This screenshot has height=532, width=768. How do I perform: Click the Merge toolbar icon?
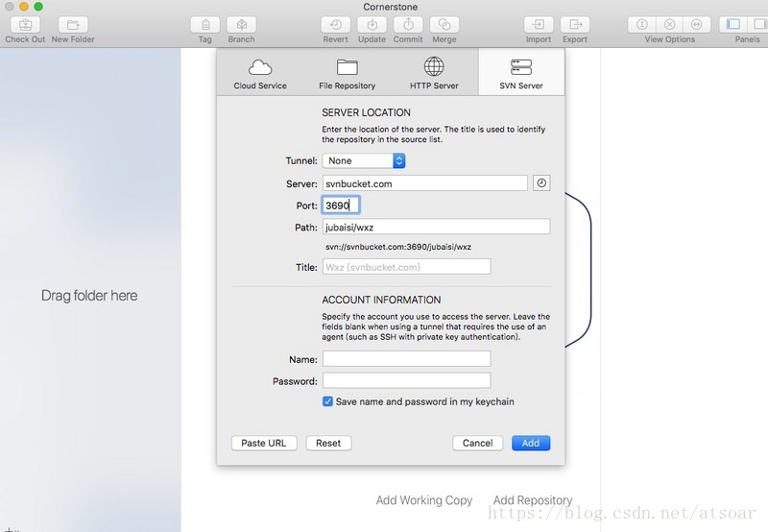444,24
